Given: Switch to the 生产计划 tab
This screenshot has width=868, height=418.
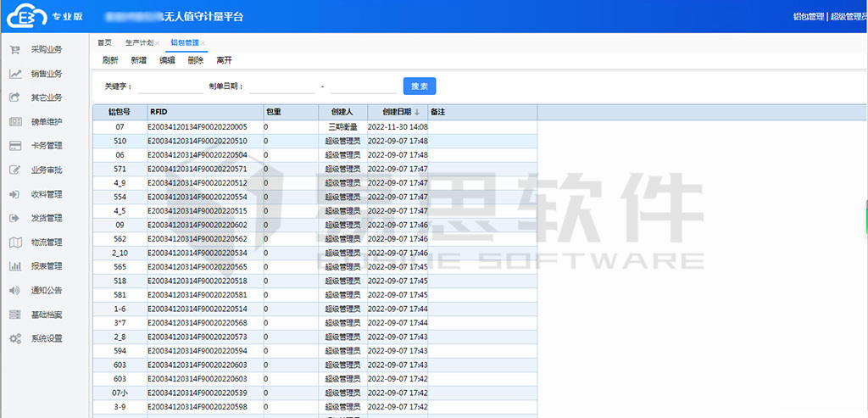Looking at the screenshot, I should (x=138, y=42).
